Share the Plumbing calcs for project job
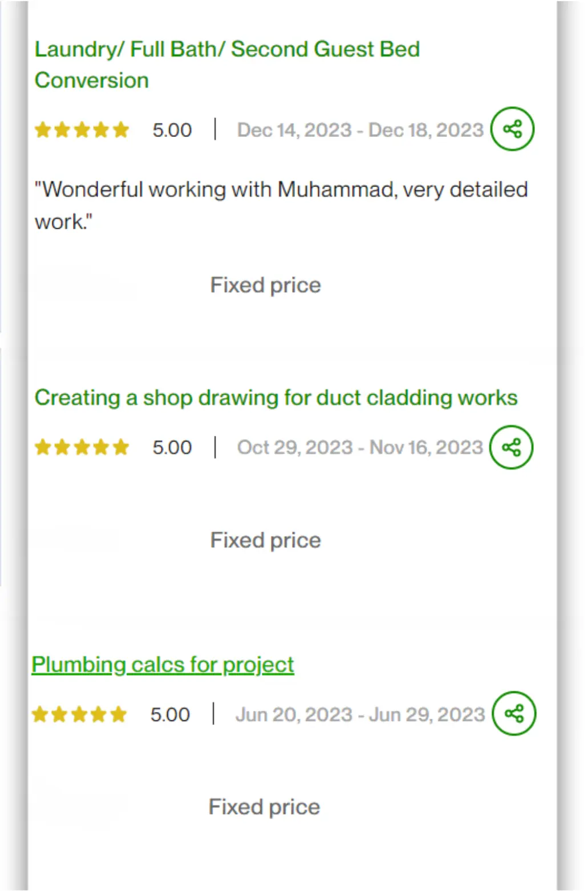This screenshot has width=588, height=891. click(x=514, y=714)
